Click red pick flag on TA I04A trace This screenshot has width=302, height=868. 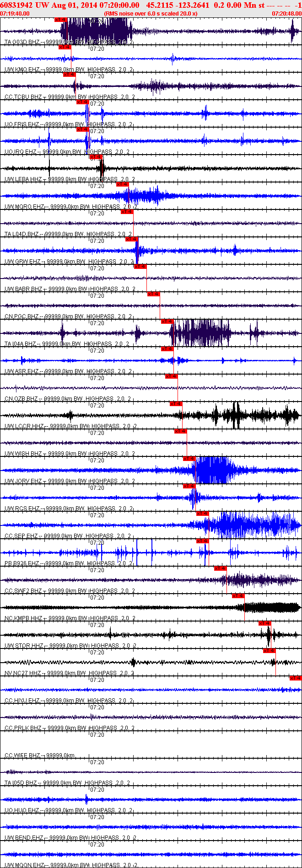pos(167,321)
